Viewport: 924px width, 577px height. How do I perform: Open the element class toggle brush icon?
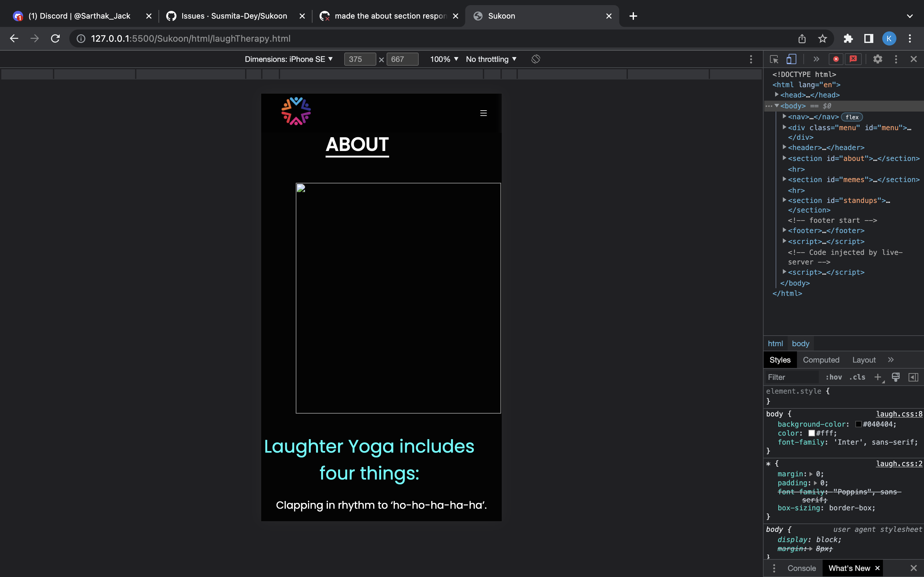click(896, 377)
